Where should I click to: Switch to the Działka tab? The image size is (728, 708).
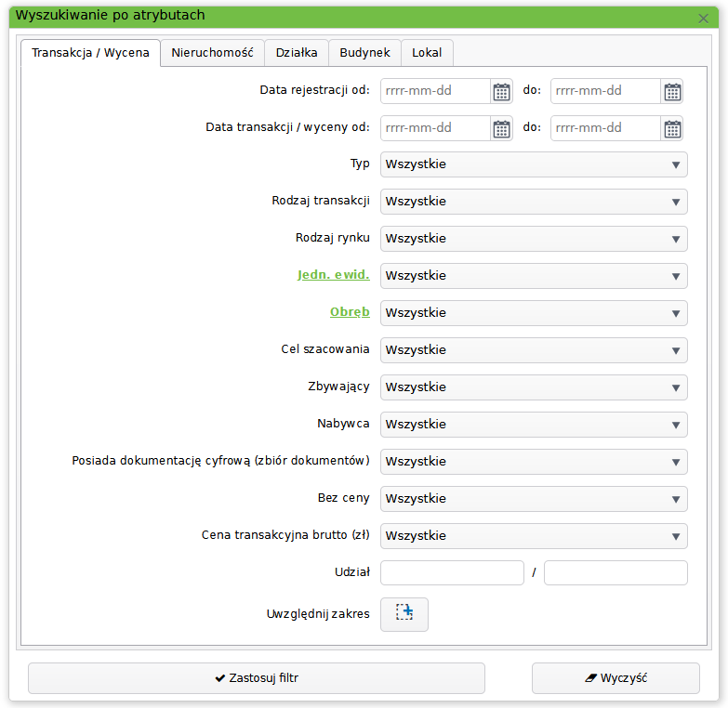[x=297, y=53]
